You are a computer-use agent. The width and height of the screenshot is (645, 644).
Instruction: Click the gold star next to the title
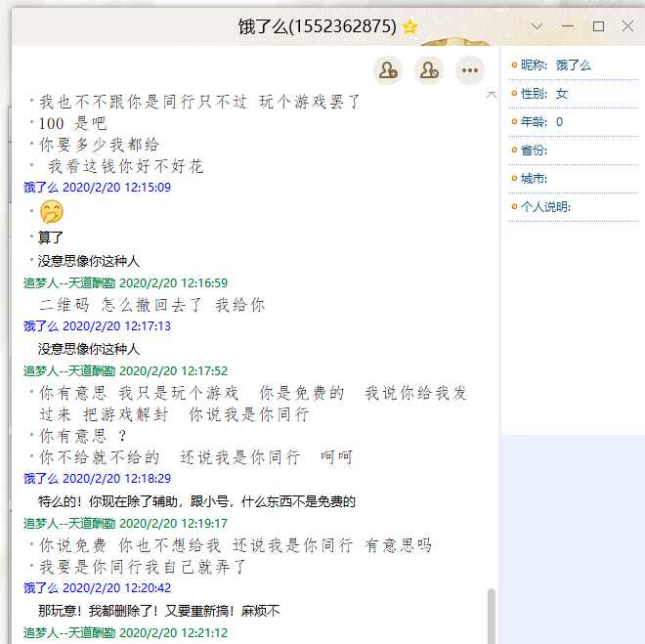tap(409, 27)
